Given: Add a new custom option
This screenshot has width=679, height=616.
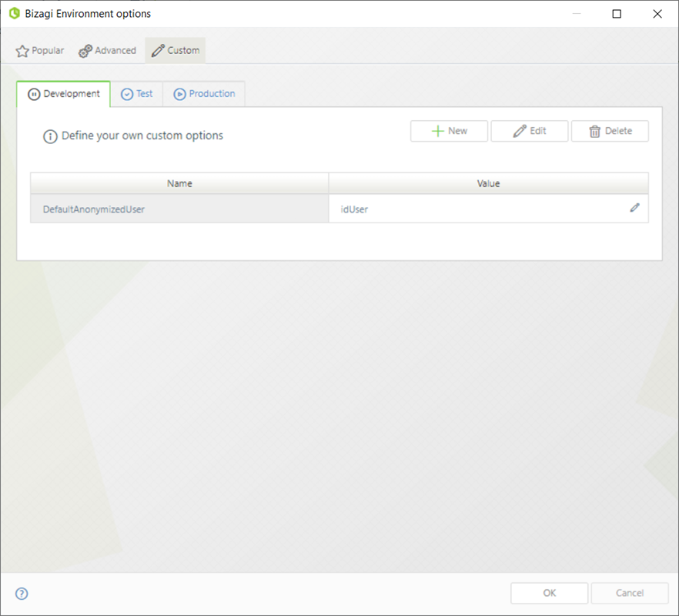Looking at the screenshot, I should (x=449, y=131).
